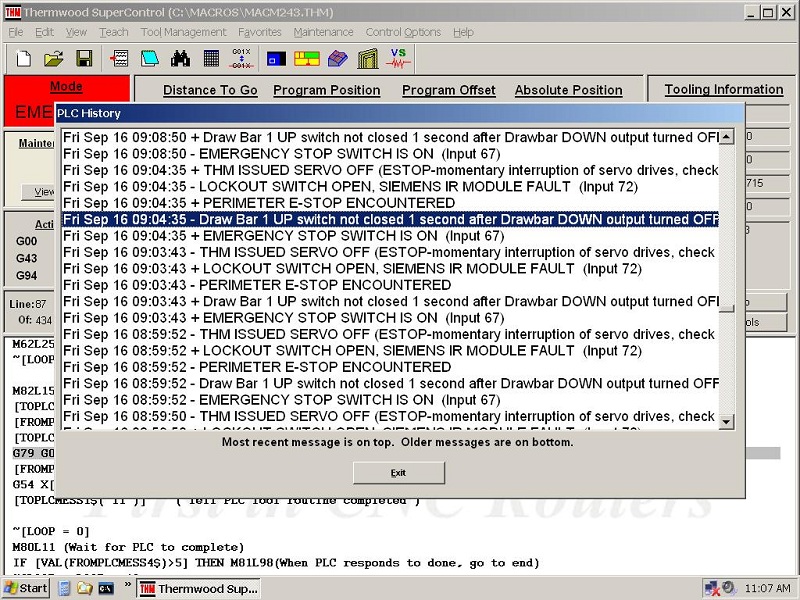Open the Favorites menu
The image size is (800, 600).
click(x=260, y=32)
